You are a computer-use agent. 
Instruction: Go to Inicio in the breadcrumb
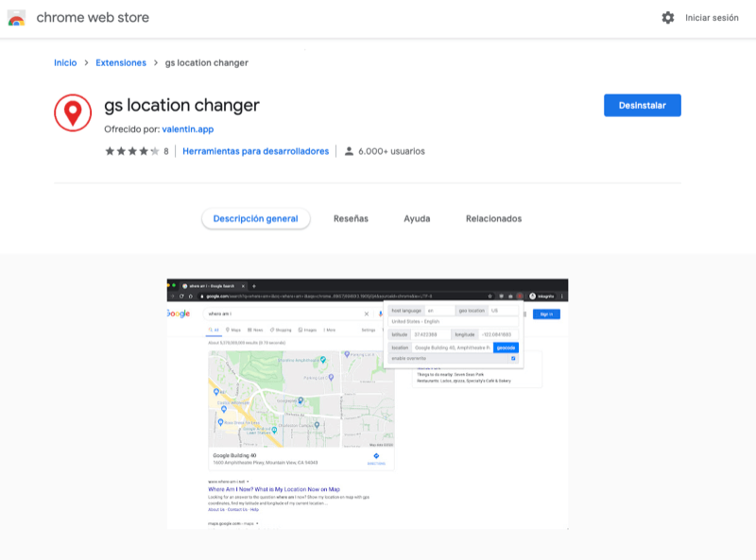click(x=65, y=62)
